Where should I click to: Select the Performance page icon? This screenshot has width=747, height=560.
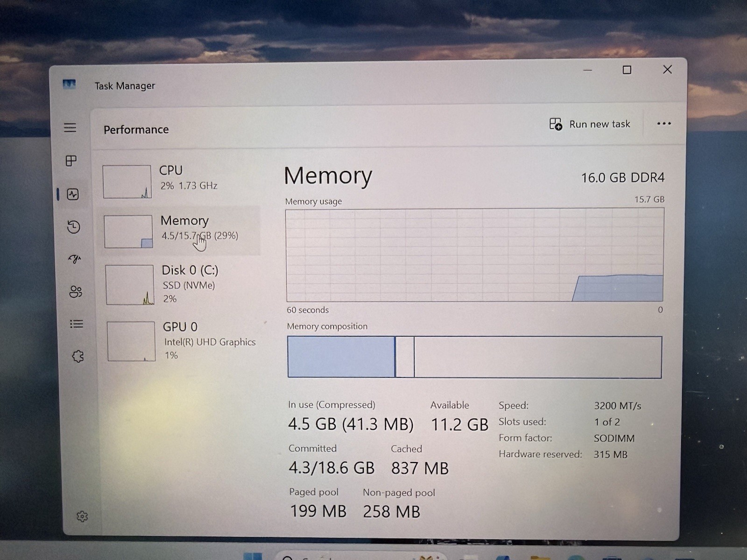click(x=73, y=194)
